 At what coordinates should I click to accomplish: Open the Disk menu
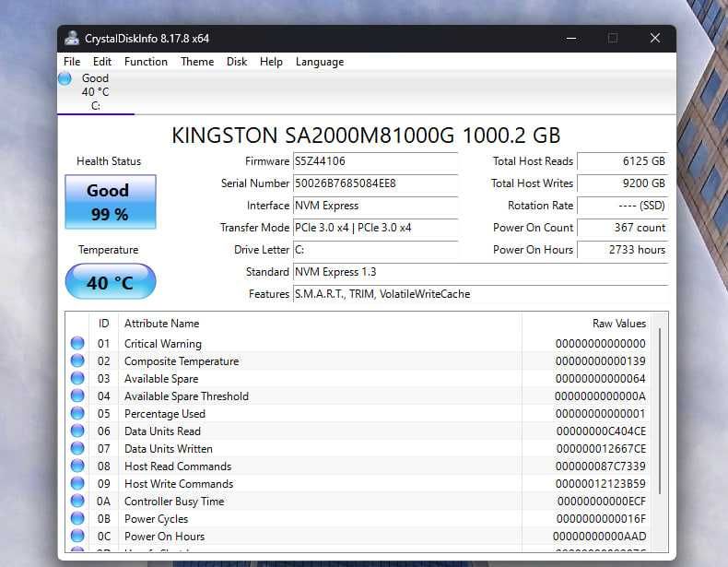[237, 62]
